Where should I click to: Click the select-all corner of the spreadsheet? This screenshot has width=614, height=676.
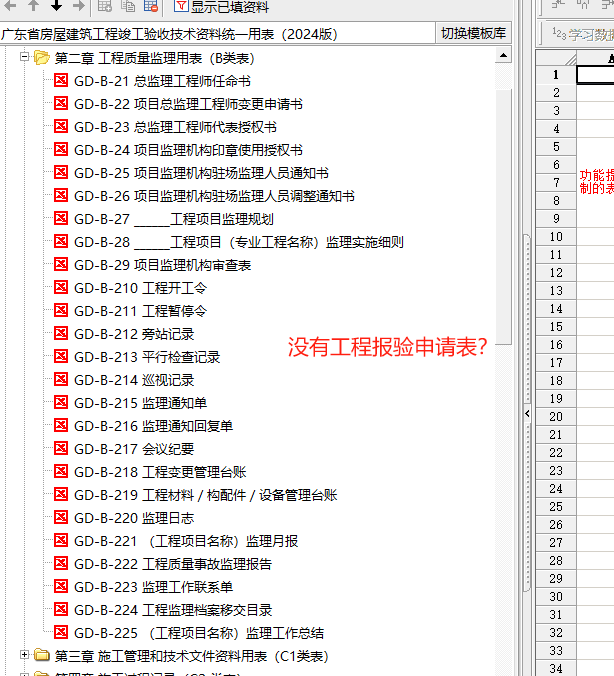coord(556,58)
